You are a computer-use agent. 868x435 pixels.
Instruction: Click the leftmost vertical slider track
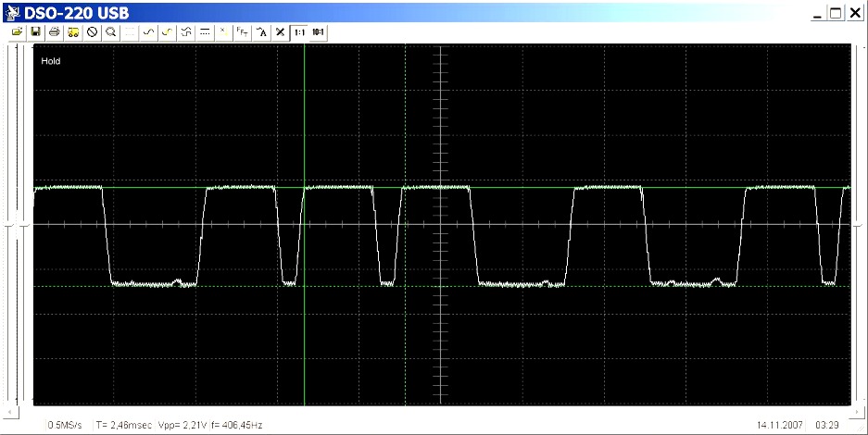(7, 226)
